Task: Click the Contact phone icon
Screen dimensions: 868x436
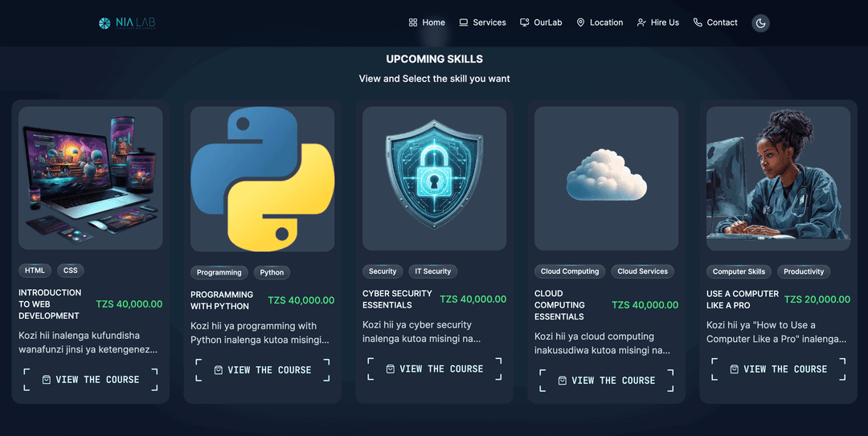Action: coord(698,22)
